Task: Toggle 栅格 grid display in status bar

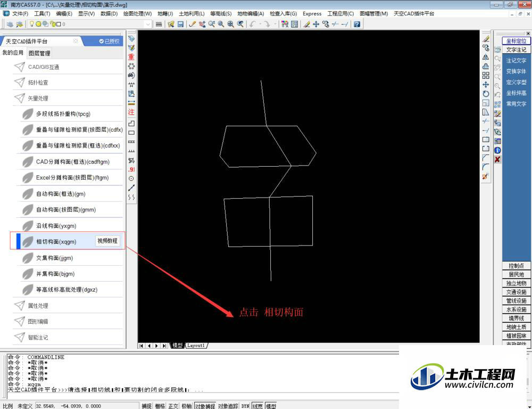Action: pyautogui.click(x=160, y=406)
